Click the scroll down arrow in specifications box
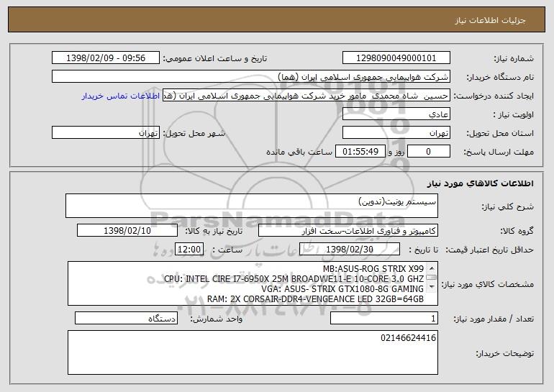The image size is (554, 392). pyautogui.click(x=432, y=287)
